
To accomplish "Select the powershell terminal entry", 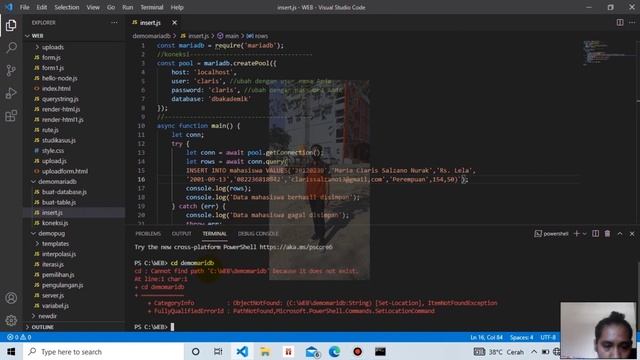I will pyautogui.click(x=551, y=233).
